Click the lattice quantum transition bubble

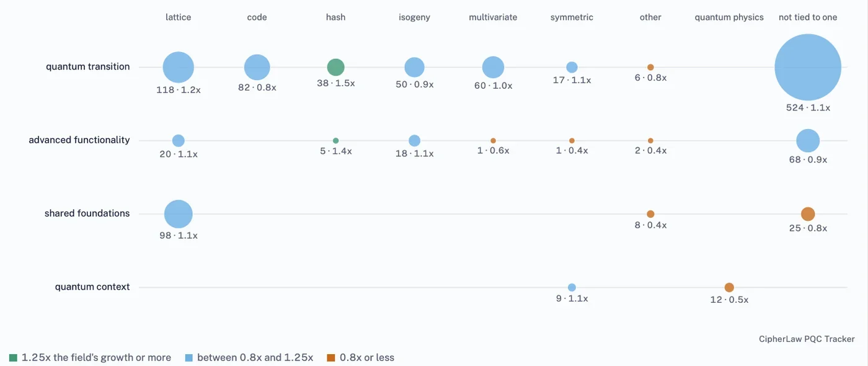[x=179, y=67]
